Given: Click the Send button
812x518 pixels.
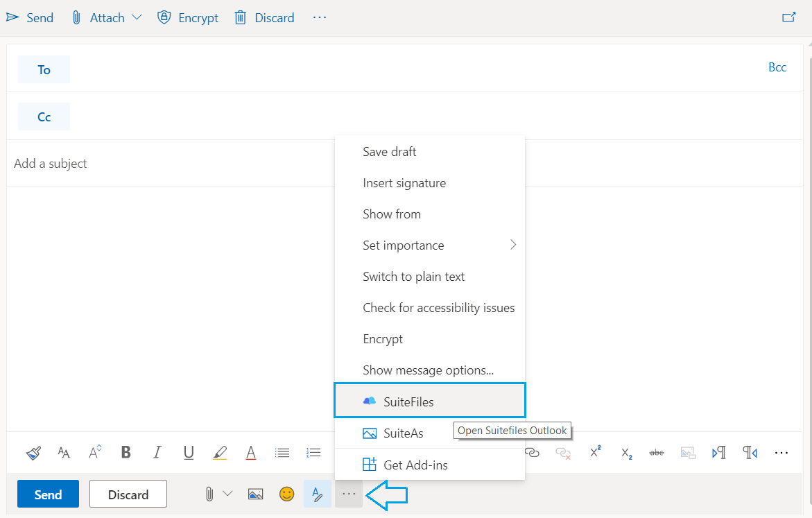Looking at the screenshot, I should tap(48, 494).
